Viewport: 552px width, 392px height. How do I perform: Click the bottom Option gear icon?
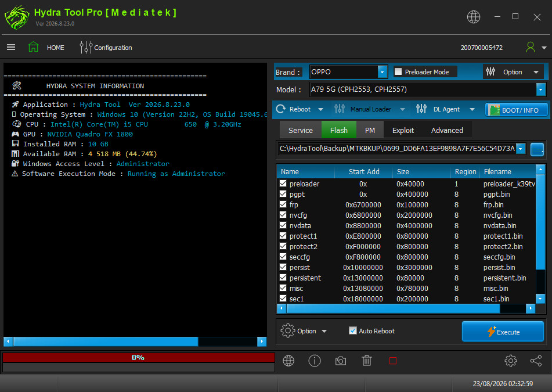click(x=288, y=330)
